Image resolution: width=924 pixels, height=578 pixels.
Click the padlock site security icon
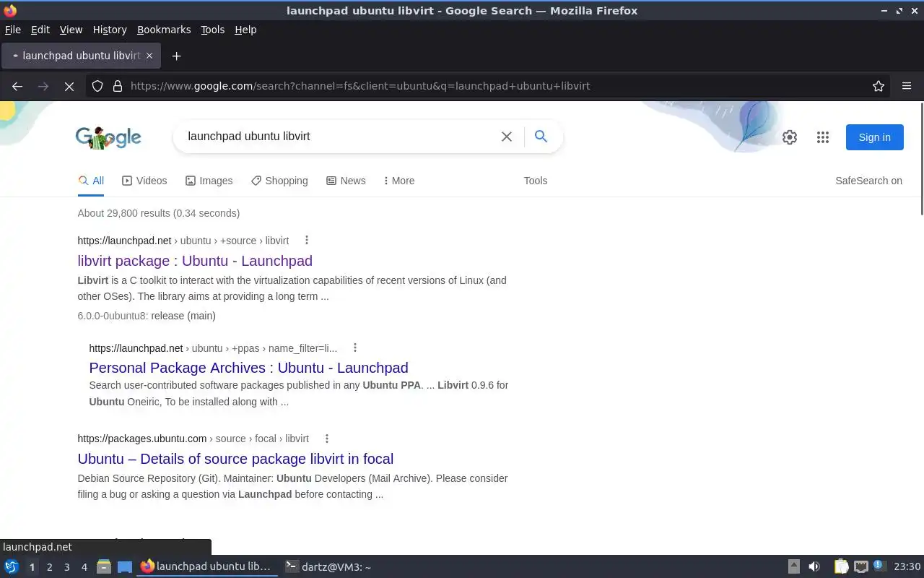(x=118, y=86)
